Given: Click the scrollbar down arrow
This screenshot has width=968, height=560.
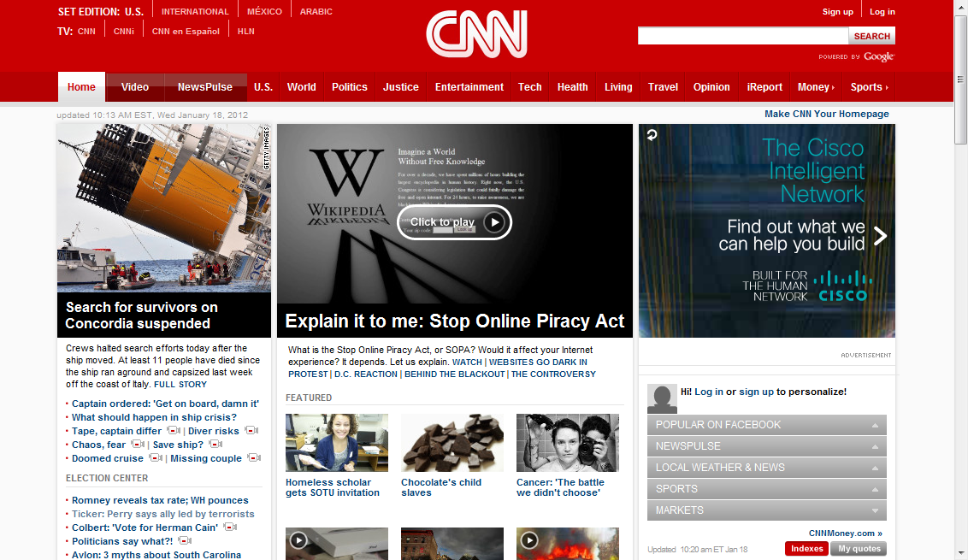Looking at the screenshot, I should [960, 553].
